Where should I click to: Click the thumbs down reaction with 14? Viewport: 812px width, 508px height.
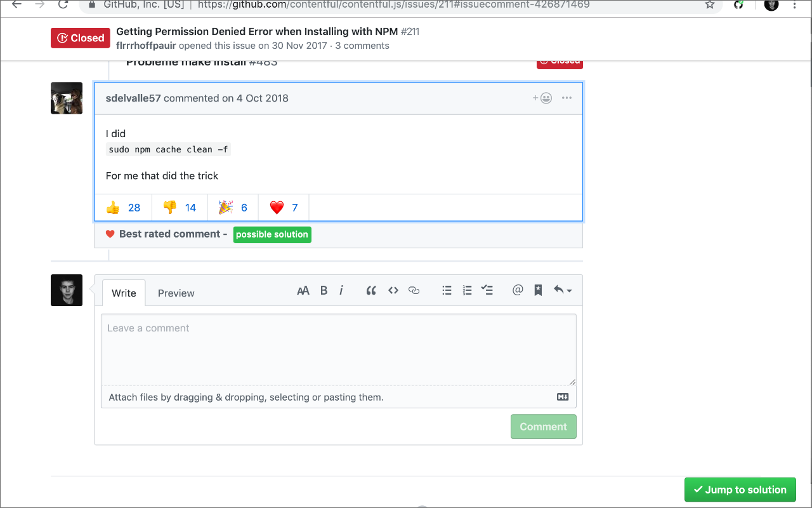click(180, 208)
